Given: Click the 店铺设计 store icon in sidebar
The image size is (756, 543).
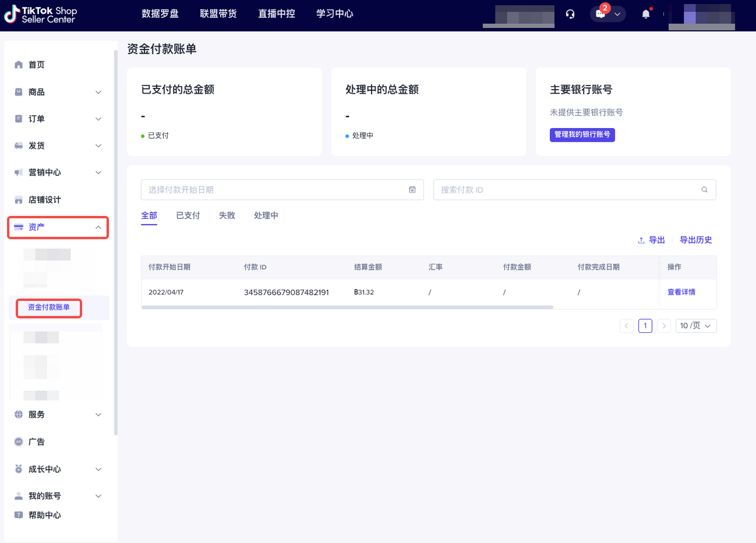Looking at the screenshot, I should [18, 200].
